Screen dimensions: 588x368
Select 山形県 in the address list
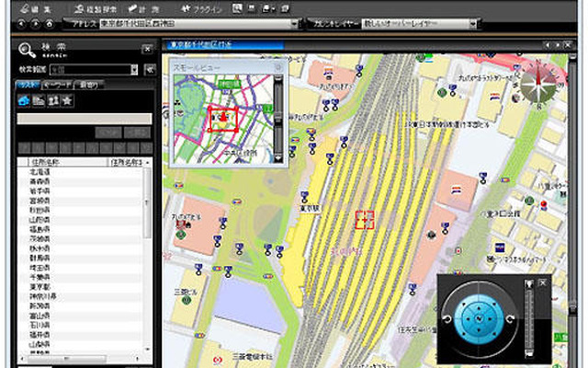pyautogui.click(x=40, y=220)
